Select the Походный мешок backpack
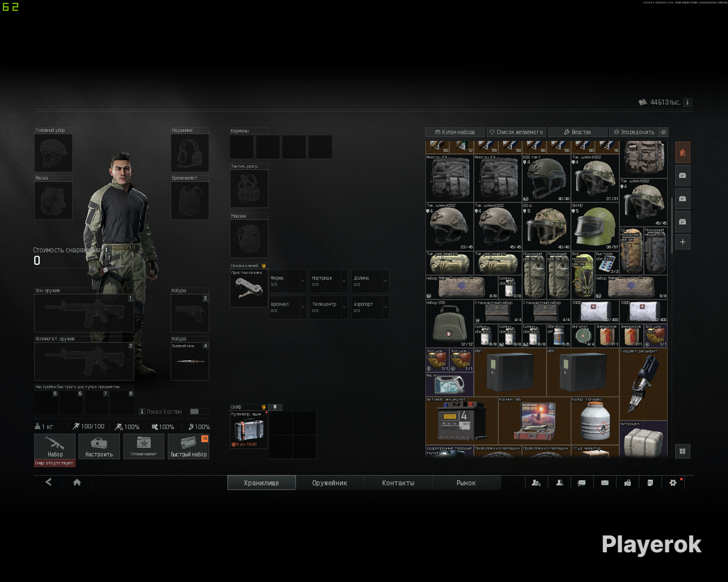This screenshot has height=582, width=728. pyautogui.click(x=655, y=251)
